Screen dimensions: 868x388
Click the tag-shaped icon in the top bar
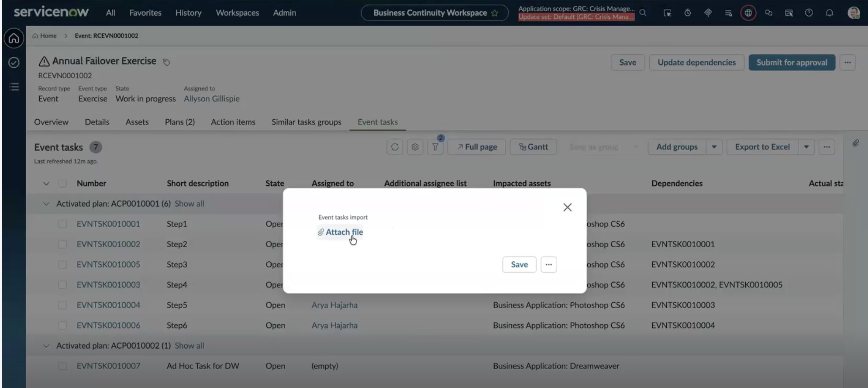click(708, 13)
